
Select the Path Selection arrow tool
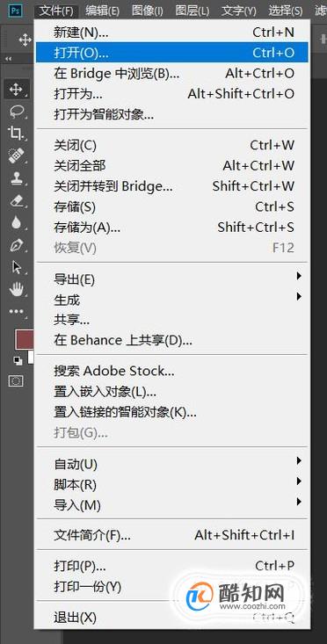click(17, 267)
